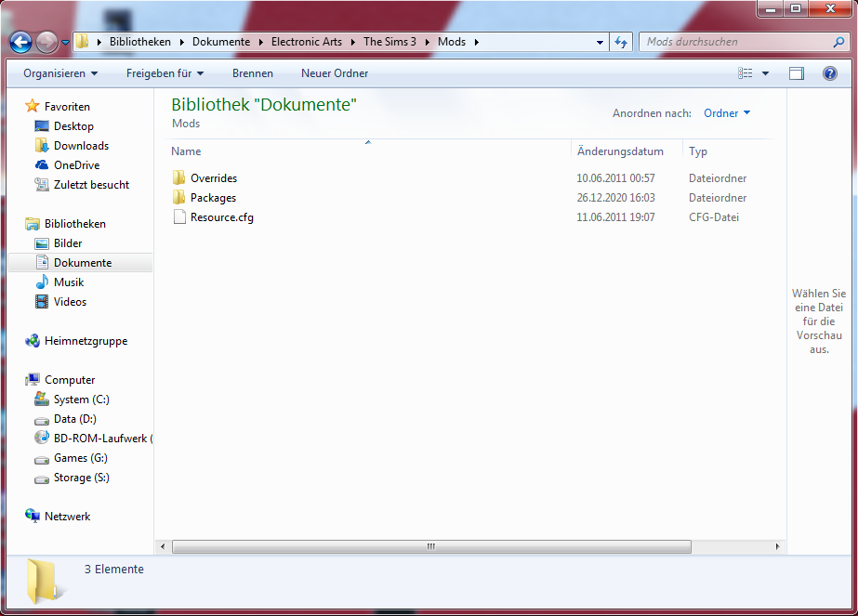This screenshot has width=858, height=616.
Task: Open Netzwerk in the navigation pane
Action: (x=67, y=517)
